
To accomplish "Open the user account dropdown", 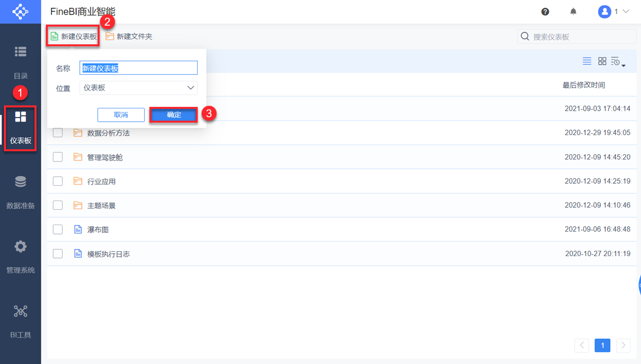I will [614, 11].
